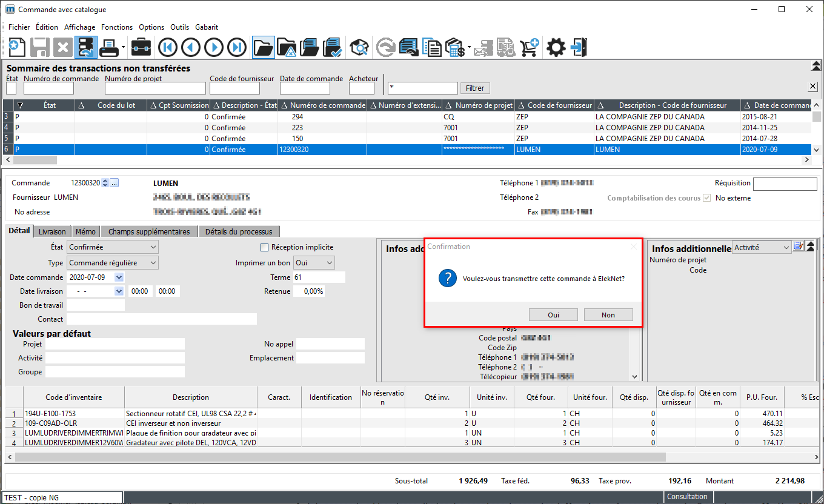Viewport: 824px width, 504px height.
Task: Open settings via the gear icon
Action: click(556, 47)
